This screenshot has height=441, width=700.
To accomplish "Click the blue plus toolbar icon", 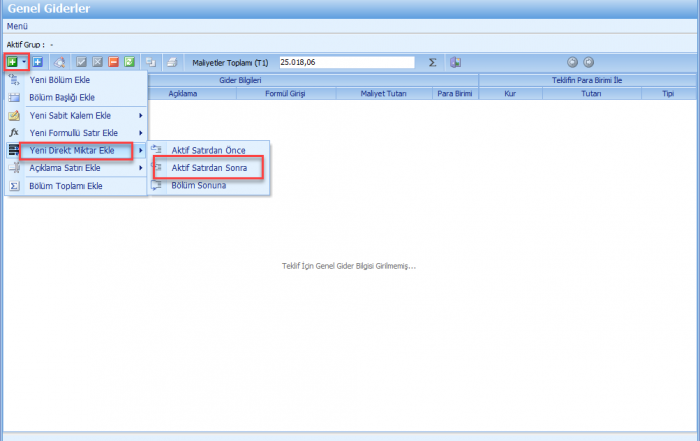I will click(38, 62).
